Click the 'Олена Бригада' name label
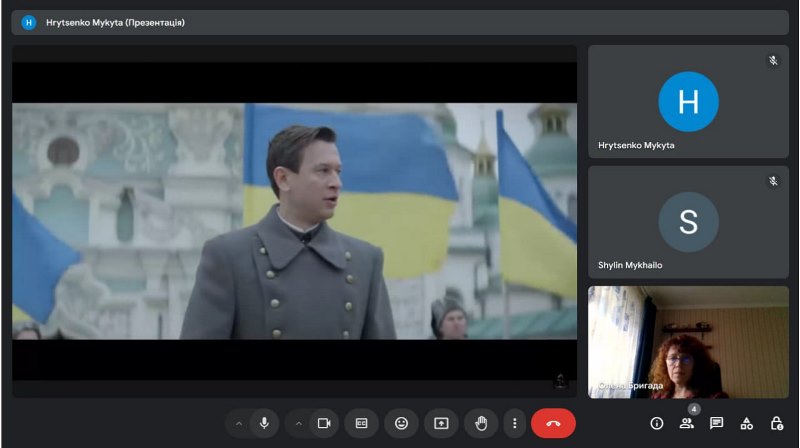 coord(631,386)
